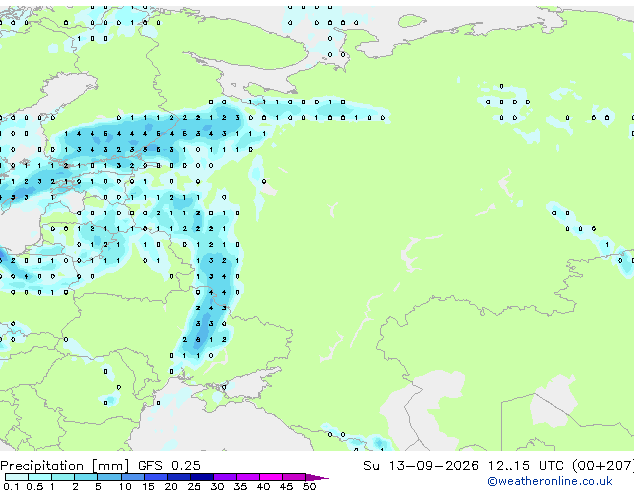
Task: Select the GFS 0.25 model label
Action: [169, 466]
